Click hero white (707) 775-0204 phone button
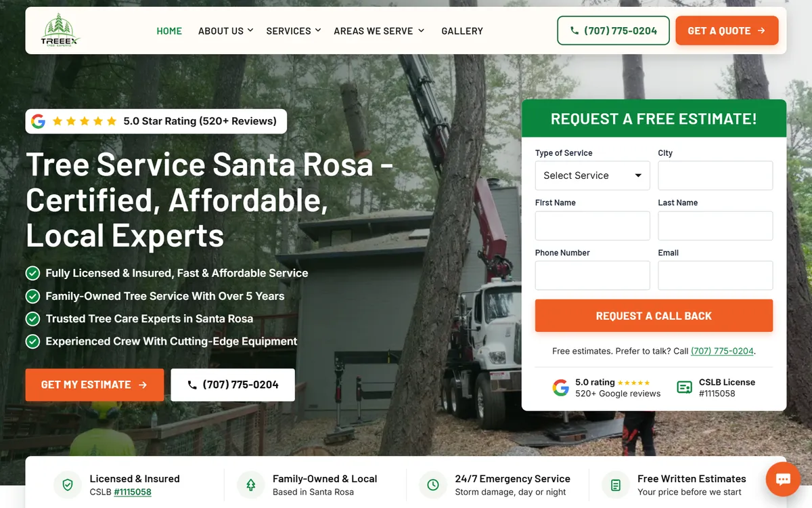The width and height of the screenshot is (812, 508). pos(233,385)
